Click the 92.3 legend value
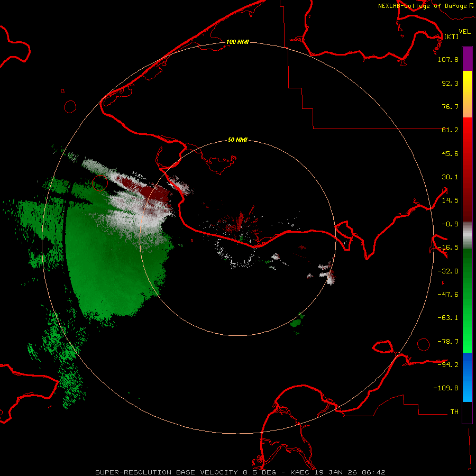The image size is (476, 476). tap(450, 83)
